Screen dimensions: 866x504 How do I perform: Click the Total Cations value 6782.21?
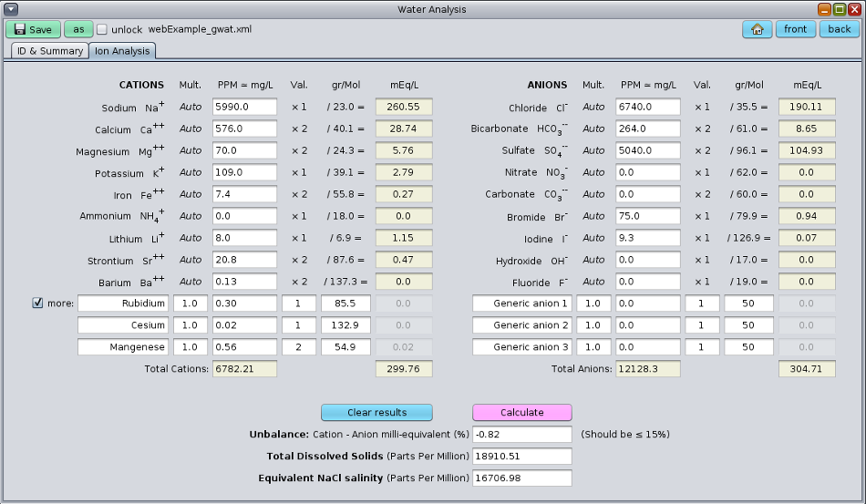tap(244, 369)
